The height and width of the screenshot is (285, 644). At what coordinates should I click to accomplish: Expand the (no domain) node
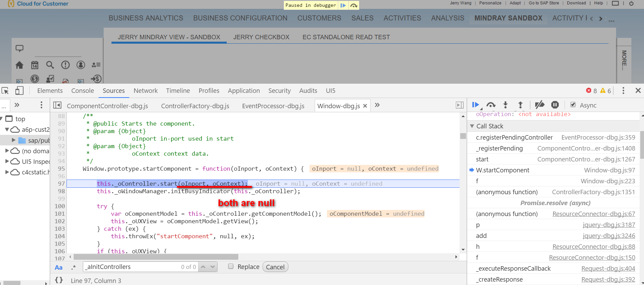[7, 151]
